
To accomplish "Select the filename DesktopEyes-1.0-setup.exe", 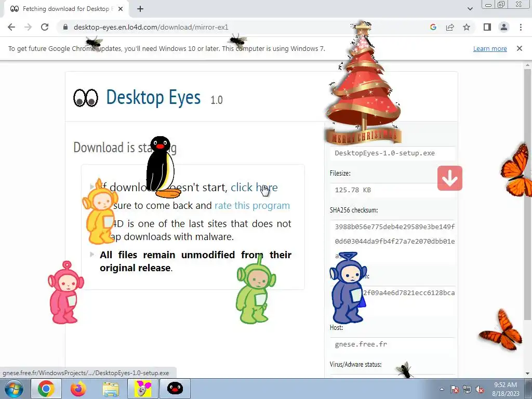I will [x=385, y=153].
